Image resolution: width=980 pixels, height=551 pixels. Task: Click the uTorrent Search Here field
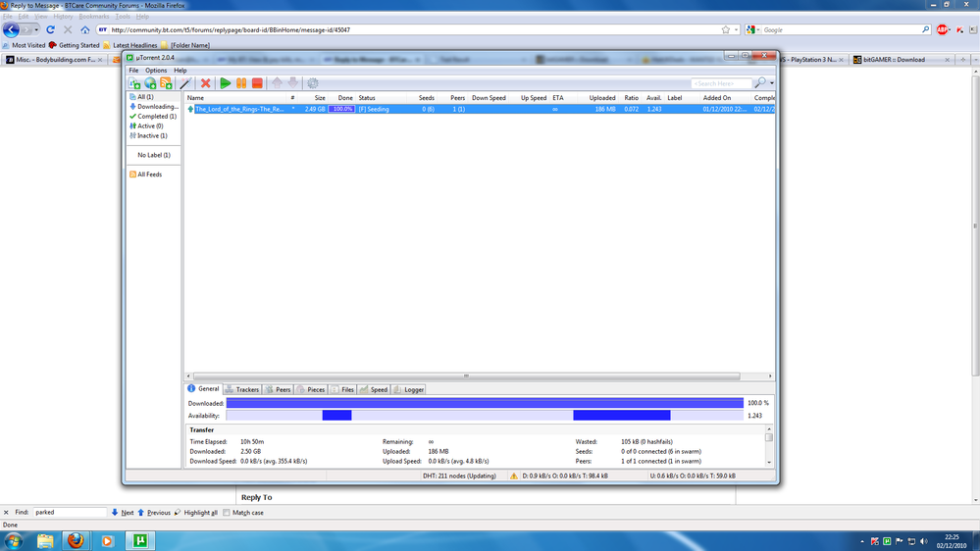pyautogui.click(x=721, y=83)
